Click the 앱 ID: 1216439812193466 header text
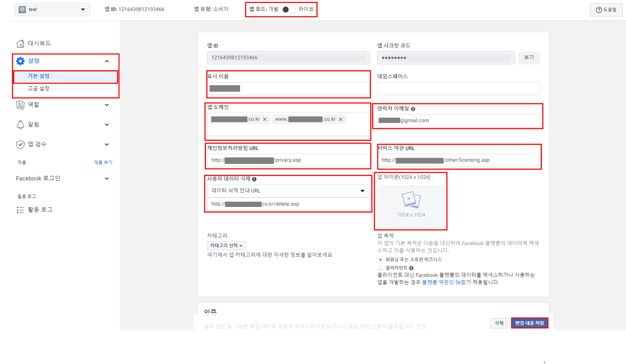626x364 pixels. click(x=134, y=9)
